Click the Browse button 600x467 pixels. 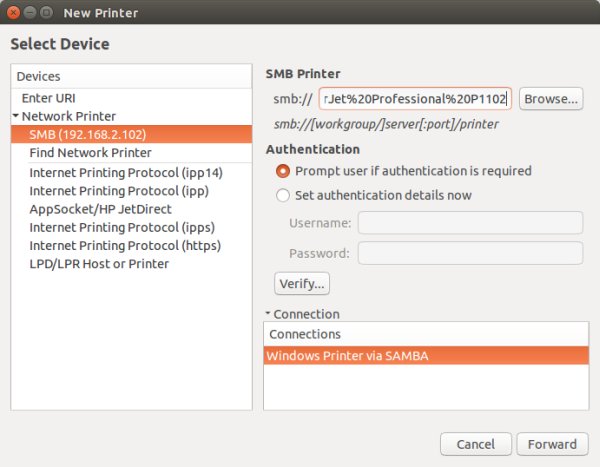(551, 99)
